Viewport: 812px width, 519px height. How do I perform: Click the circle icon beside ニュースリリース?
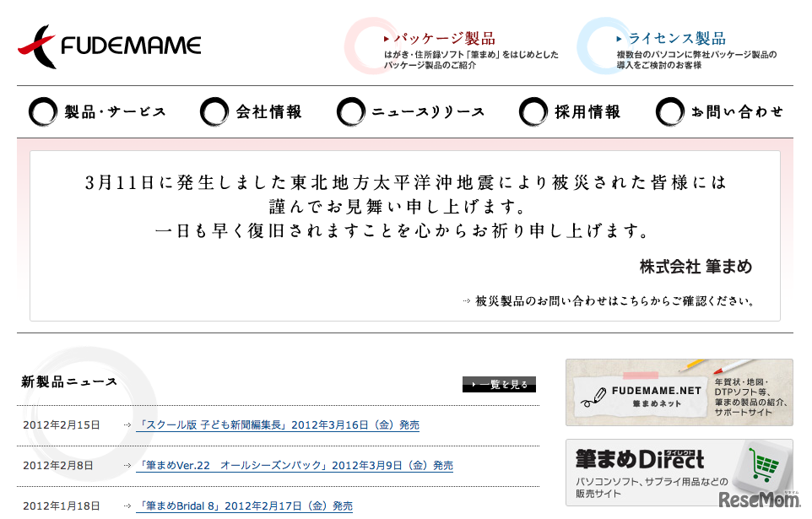coord(352,111)
